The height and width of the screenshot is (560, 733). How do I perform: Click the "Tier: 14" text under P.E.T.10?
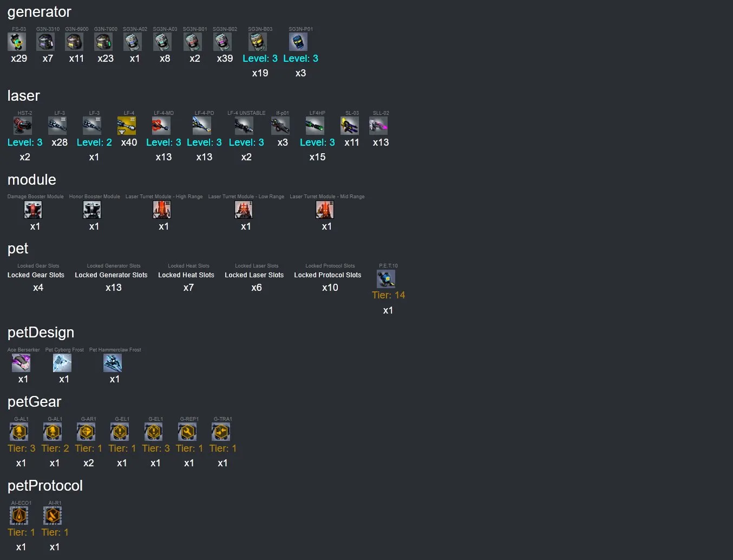coord(388,295)
